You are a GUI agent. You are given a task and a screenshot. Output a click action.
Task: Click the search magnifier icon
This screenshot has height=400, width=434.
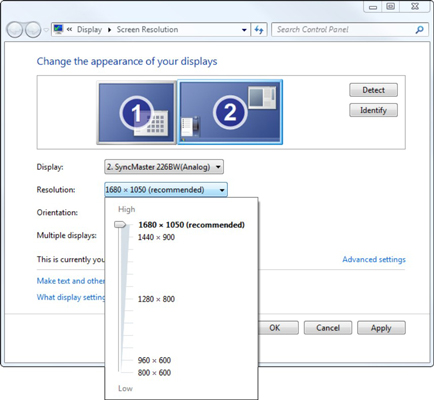[x=419, y=30]
